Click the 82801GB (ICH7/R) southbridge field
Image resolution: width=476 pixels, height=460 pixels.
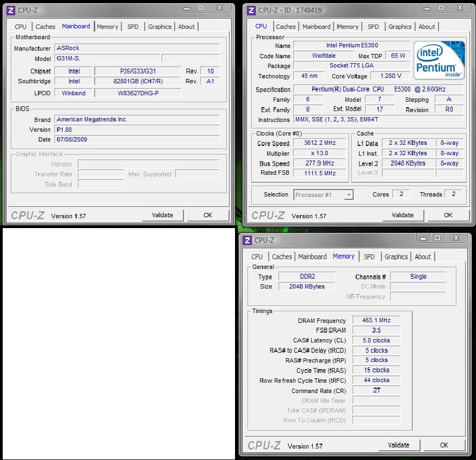(x=138, y=82)
